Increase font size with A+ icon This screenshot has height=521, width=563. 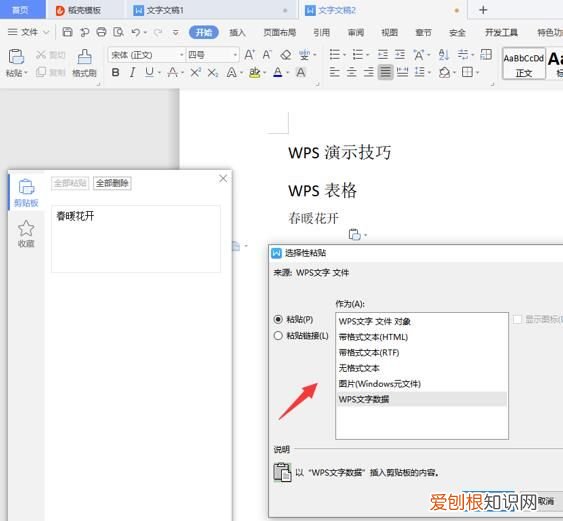[x=250, y=55]
